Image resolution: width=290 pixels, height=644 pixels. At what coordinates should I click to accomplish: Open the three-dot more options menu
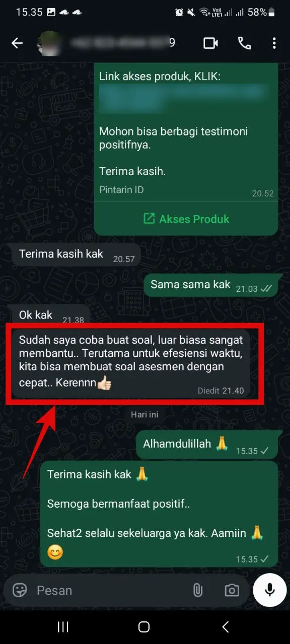[274, 43]
